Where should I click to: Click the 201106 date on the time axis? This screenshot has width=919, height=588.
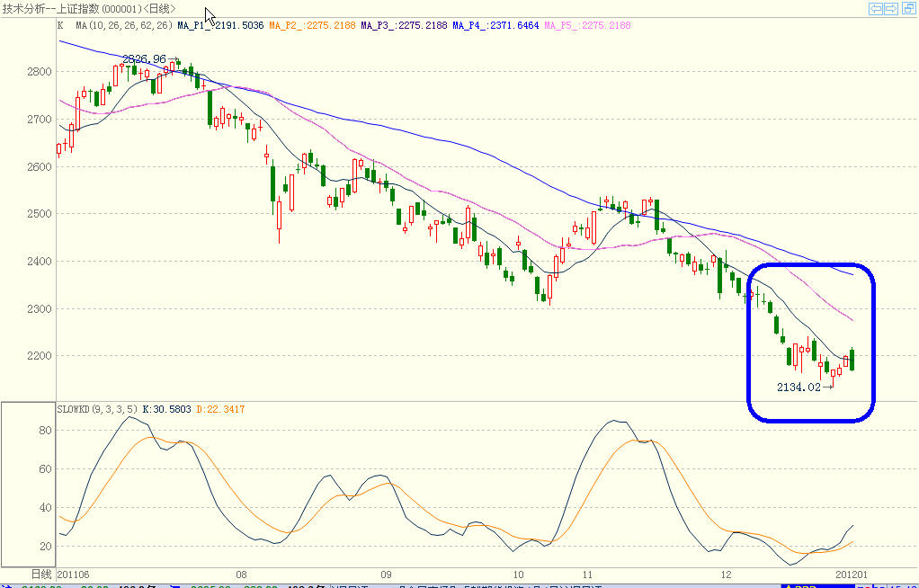tap(73, 575)
